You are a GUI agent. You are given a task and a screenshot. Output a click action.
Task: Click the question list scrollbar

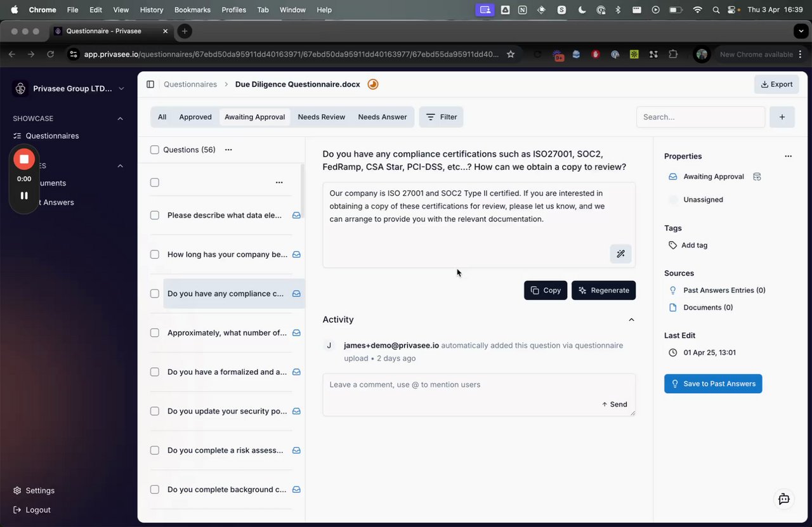tap(303, 190)
